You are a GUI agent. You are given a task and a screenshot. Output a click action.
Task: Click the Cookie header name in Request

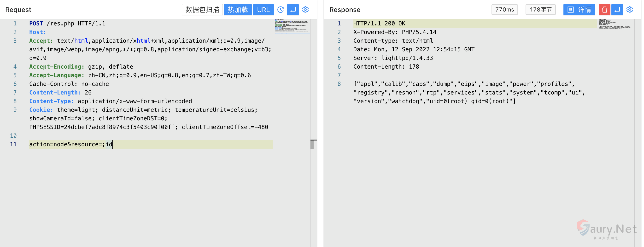(x=41, y=110)
